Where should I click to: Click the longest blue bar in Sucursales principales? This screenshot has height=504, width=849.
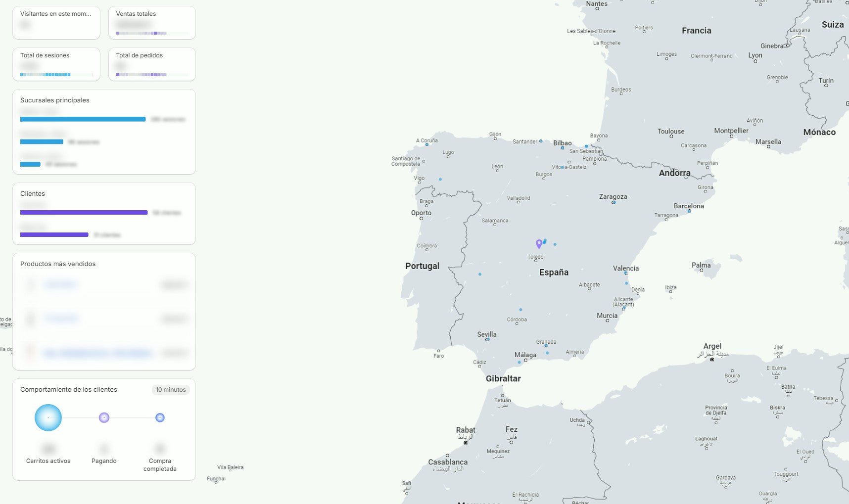(x=83, y=119)
